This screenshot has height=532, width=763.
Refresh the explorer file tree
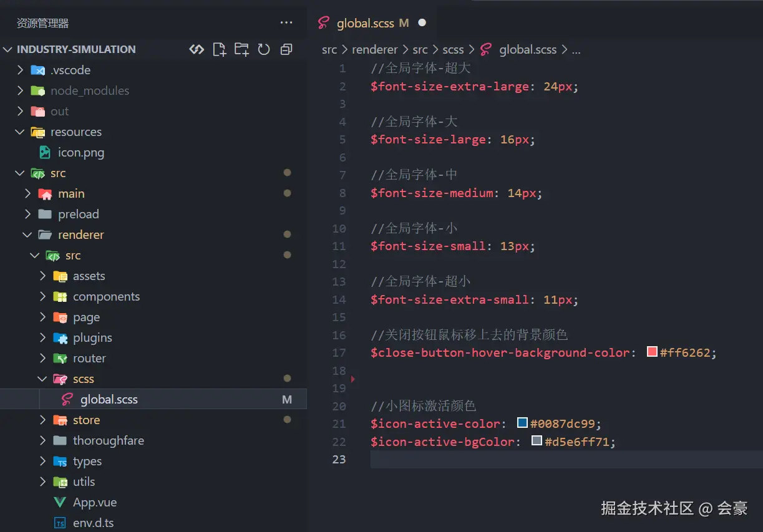pyautogui.click(x=264, y=49)
